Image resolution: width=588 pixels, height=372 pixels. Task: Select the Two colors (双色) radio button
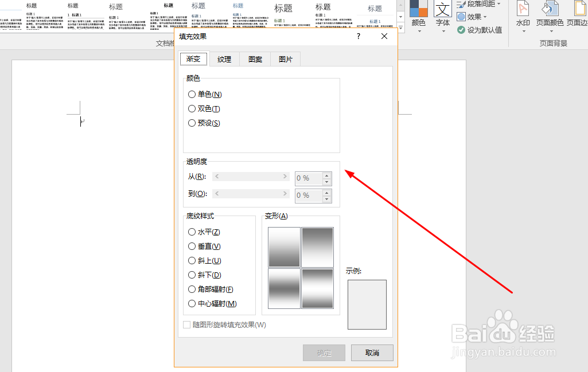point(204,109)
